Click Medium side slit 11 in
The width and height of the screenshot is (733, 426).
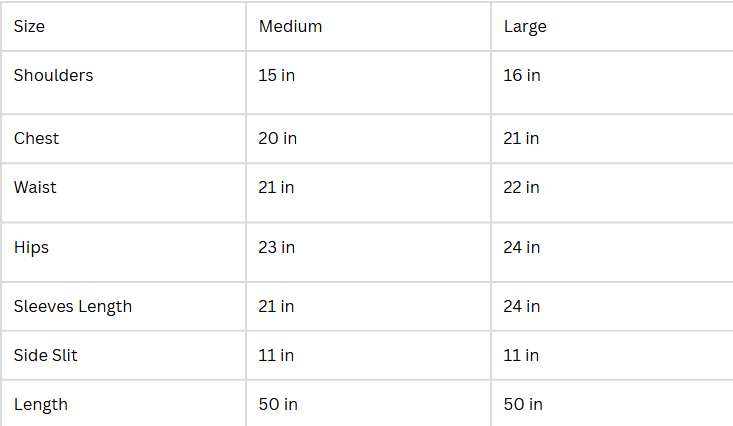[x=276, y=355]
